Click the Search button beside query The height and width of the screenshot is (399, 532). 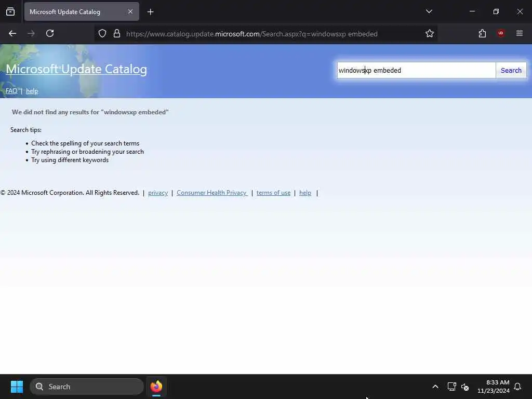(511, 70)
